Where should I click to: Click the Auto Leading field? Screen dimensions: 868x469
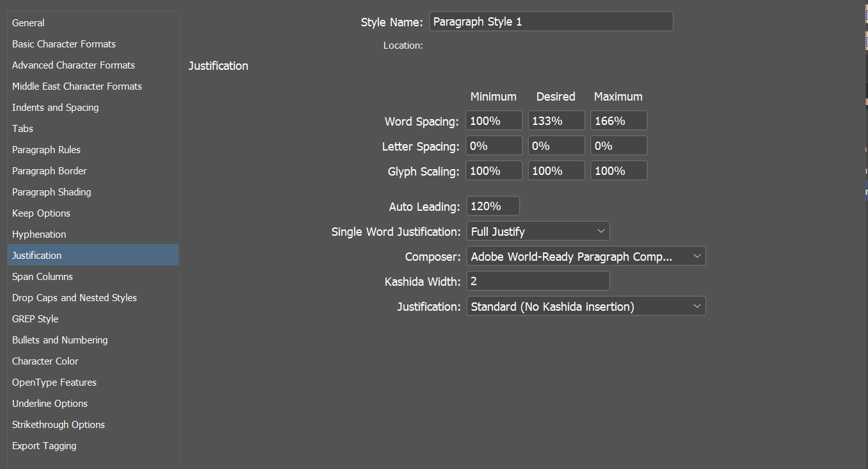(x=492, y=206)
